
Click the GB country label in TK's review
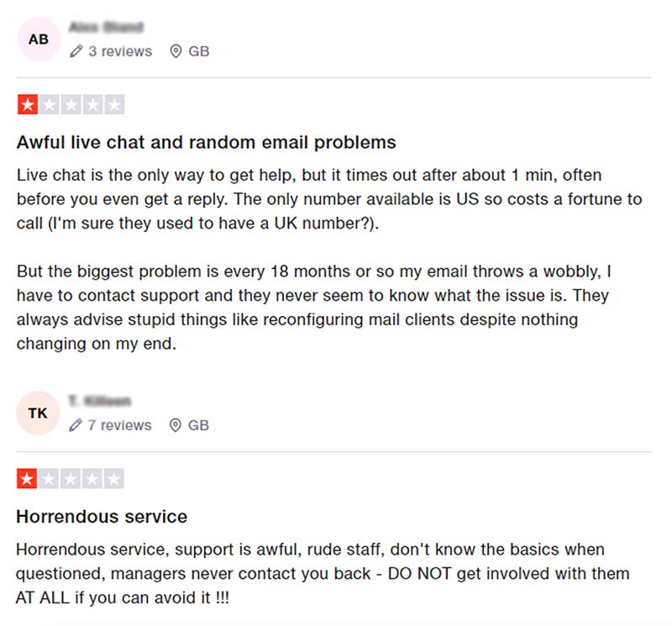(199, 425)
